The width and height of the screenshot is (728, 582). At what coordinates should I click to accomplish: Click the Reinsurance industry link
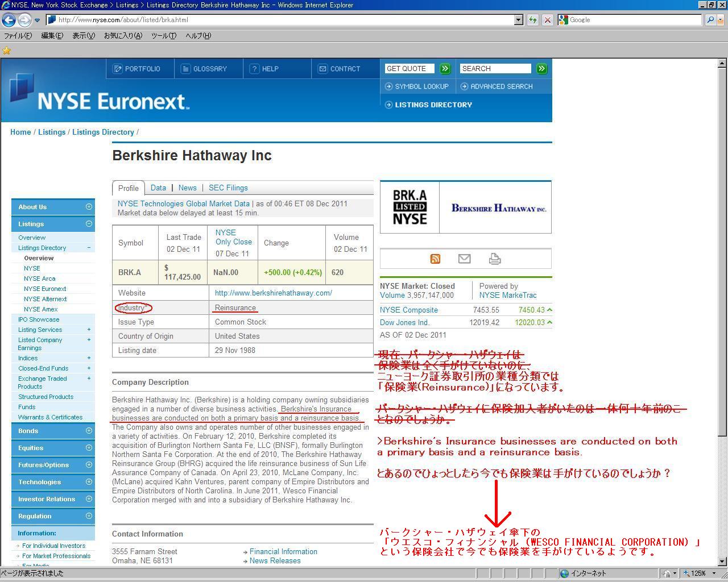(x=235, y=308)
